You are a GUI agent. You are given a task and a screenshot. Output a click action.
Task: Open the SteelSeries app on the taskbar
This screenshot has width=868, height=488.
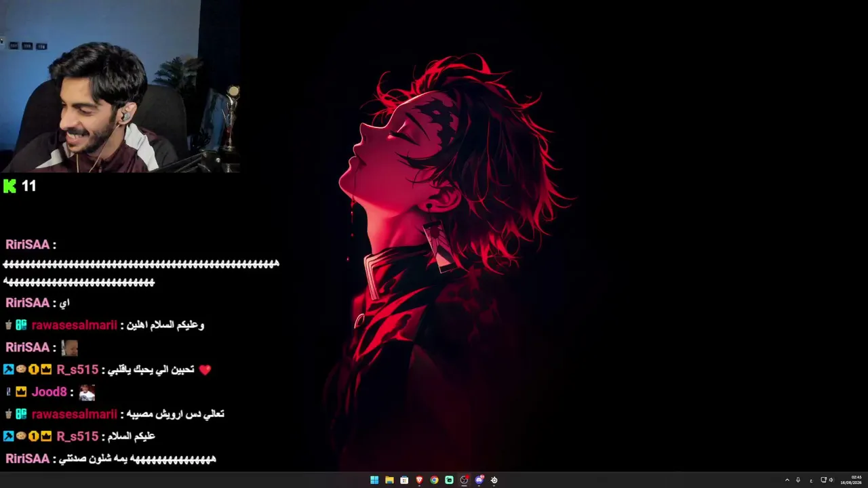494,480
